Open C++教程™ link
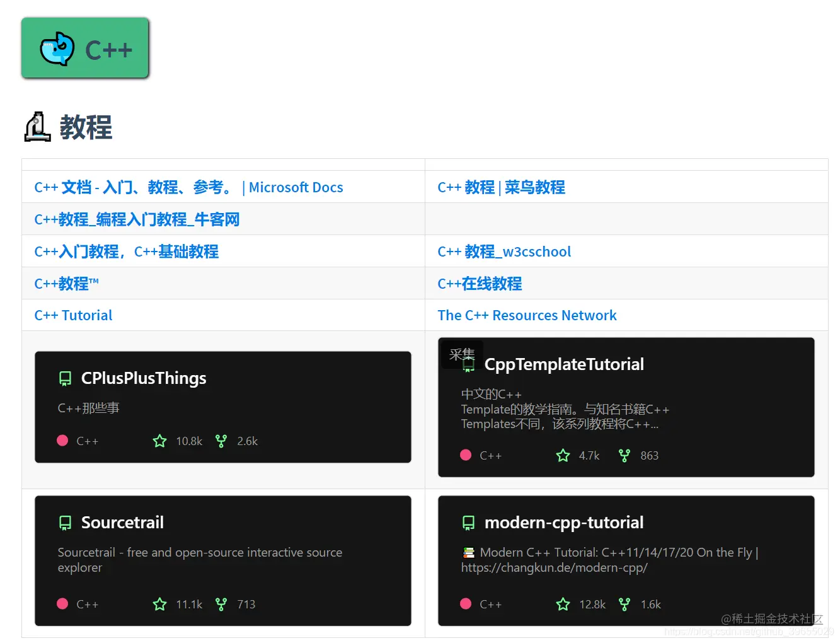 pyautogui.click(x=66, y=284)
